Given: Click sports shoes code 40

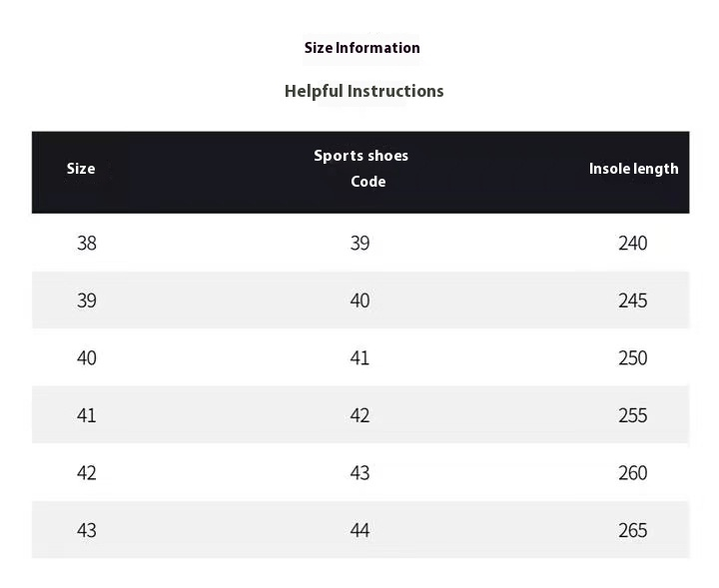Looking at the screenshot, I should (359, 300).
